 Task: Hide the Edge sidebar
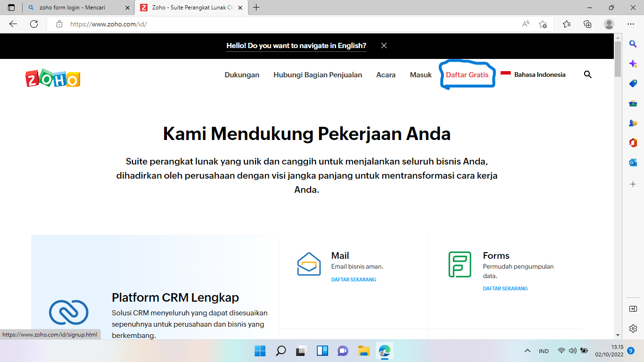[633, 309]
